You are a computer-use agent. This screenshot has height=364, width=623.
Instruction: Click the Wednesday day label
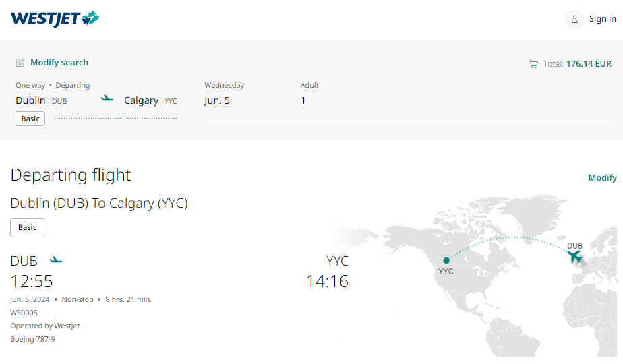pyautogui.click(x=224, y=85)
